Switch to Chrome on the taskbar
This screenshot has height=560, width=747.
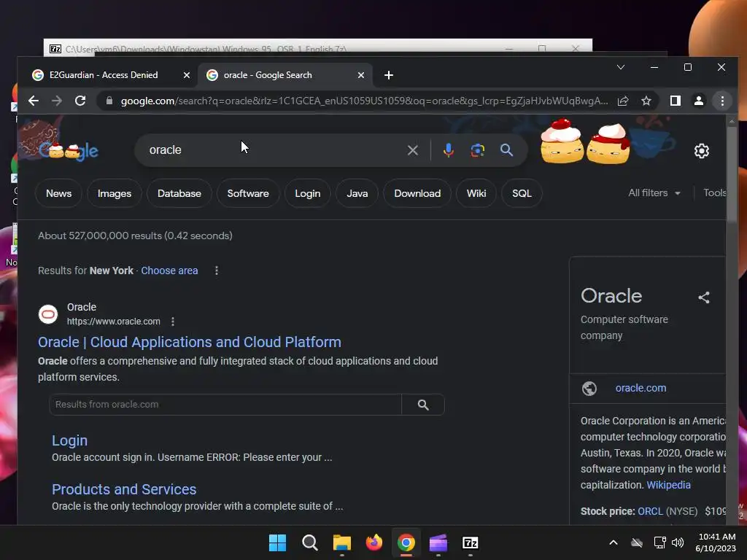406,542
